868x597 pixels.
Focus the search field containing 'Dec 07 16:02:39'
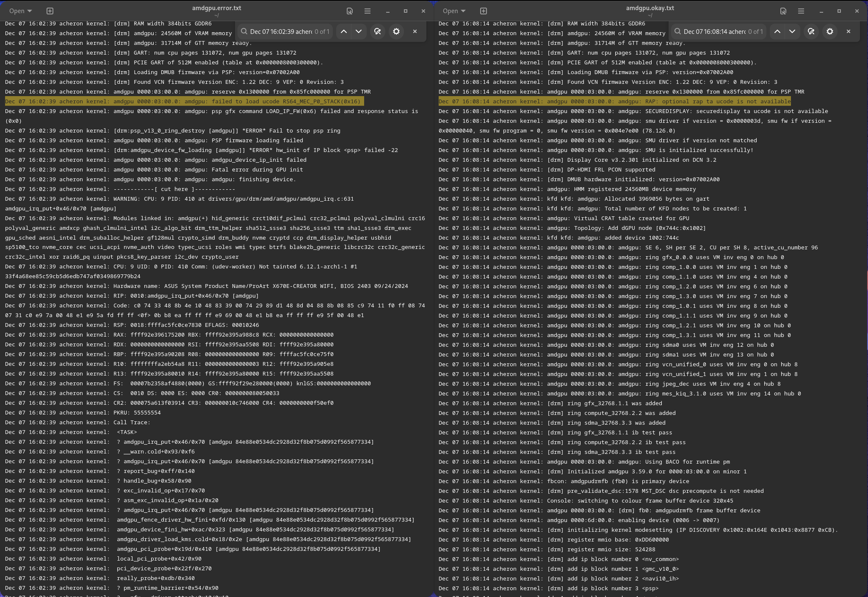[285, 31]
